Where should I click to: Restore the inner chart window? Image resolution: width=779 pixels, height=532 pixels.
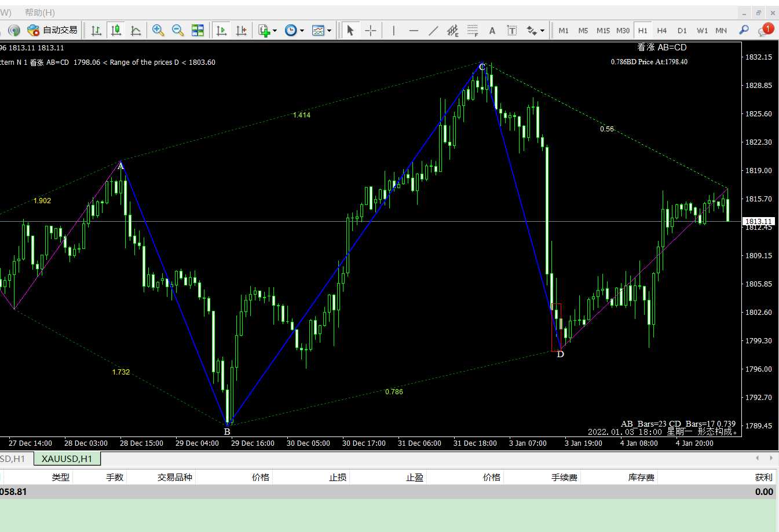tap(759, 13)
